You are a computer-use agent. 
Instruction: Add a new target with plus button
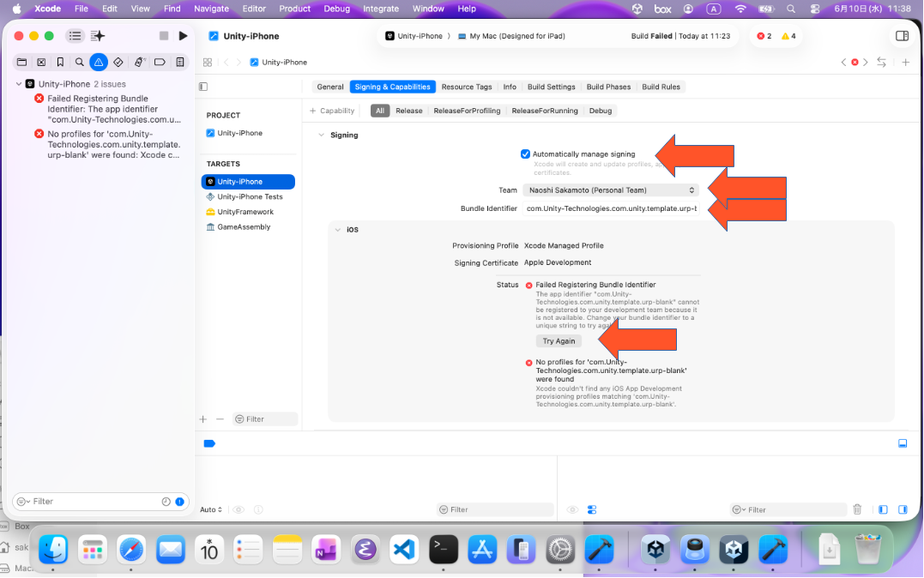[x=202, y=418]
